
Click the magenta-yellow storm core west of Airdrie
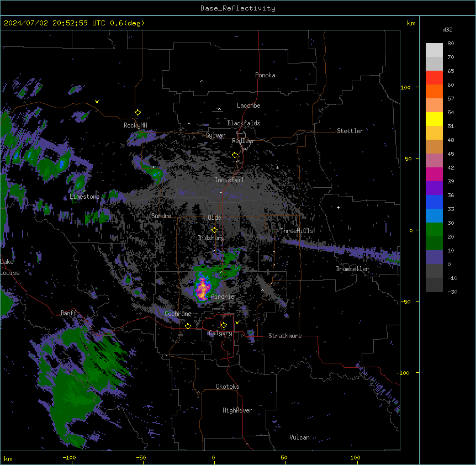[202, 289]
